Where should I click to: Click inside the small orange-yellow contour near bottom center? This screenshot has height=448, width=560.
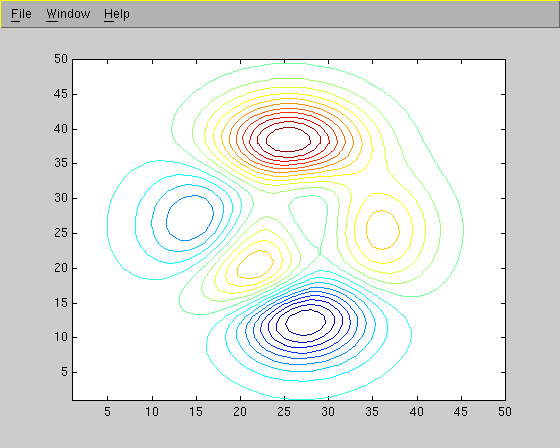255,264
